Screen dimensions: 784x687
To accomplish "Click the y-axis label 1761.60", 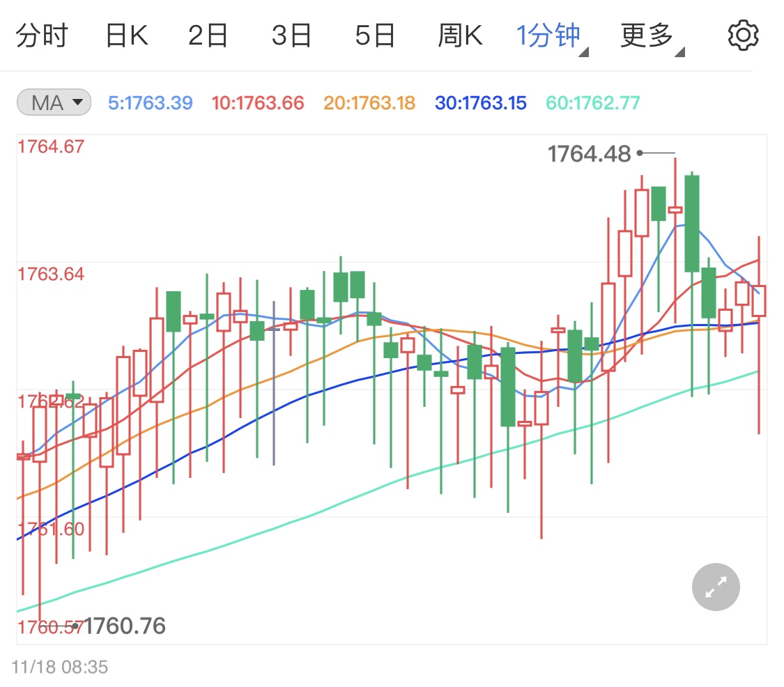I will 50,529.
